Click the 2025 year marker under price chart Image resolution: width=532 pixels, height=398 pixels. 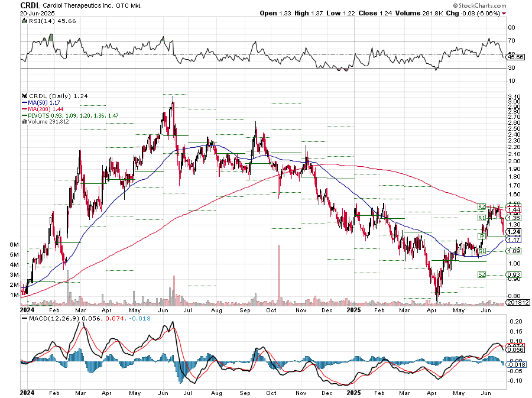(354, 310)
